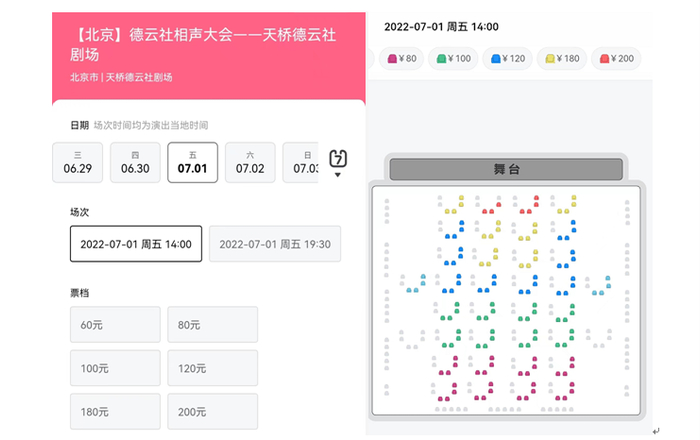Select the 100元 ticket tier
Viewport: 700px width, 440px height.
tap(115, 368)
